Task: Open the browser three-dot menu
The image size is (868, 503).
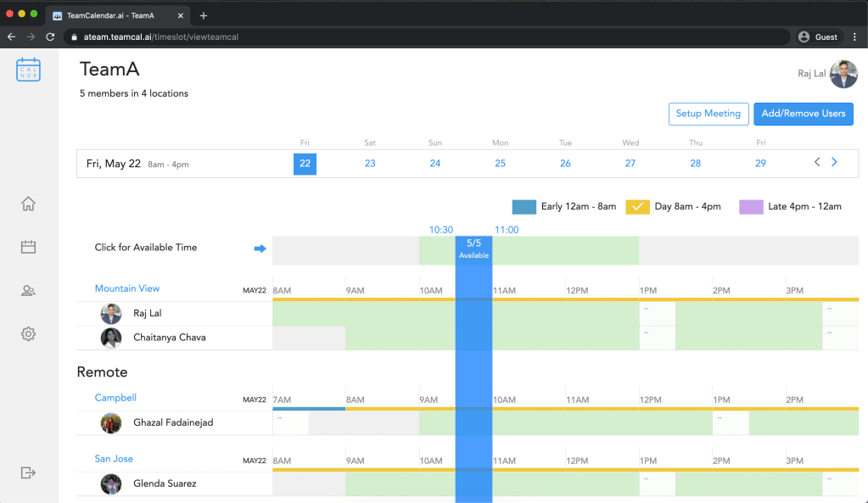Action: click(854, 37)
